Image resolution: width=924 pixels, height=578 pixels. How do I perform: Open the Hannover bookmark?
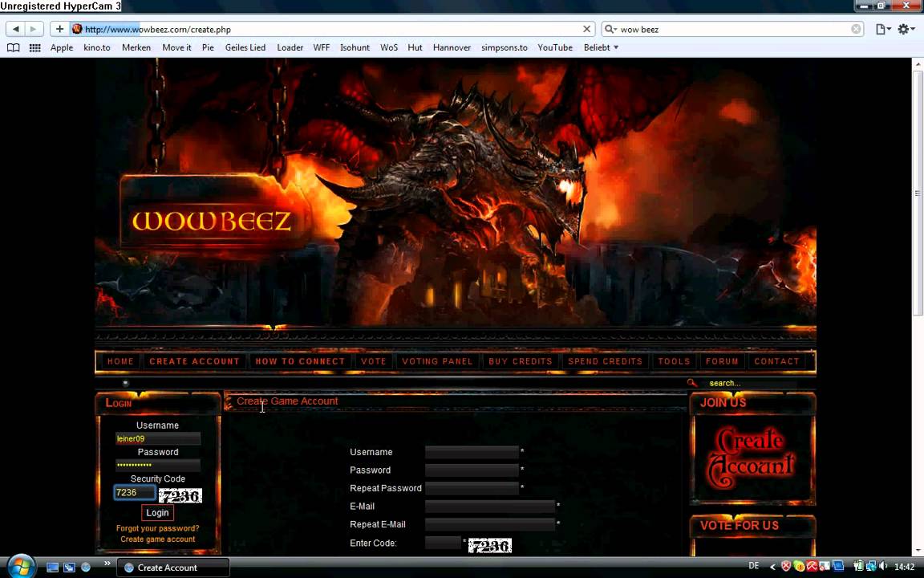452,48
